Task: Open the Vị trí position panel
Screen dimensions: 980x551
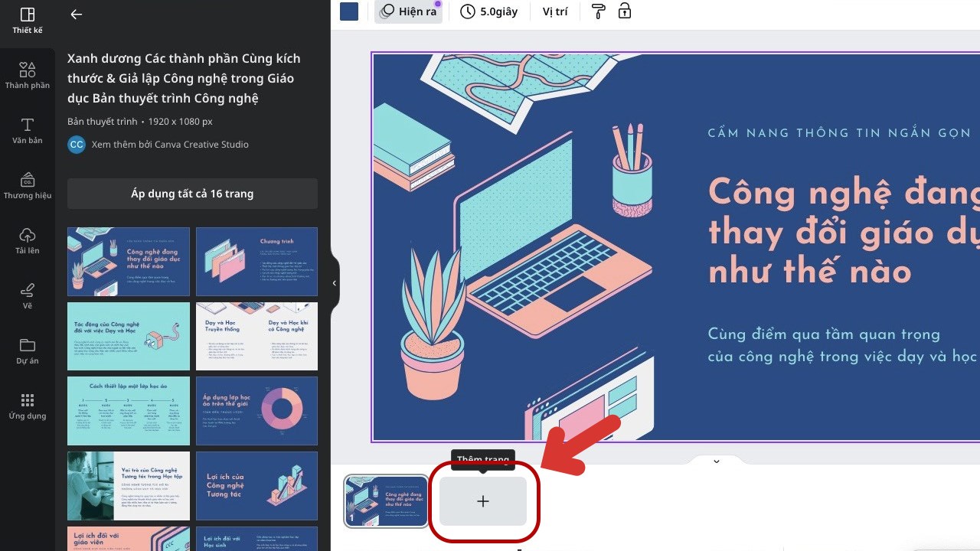Action: point(555,11)
